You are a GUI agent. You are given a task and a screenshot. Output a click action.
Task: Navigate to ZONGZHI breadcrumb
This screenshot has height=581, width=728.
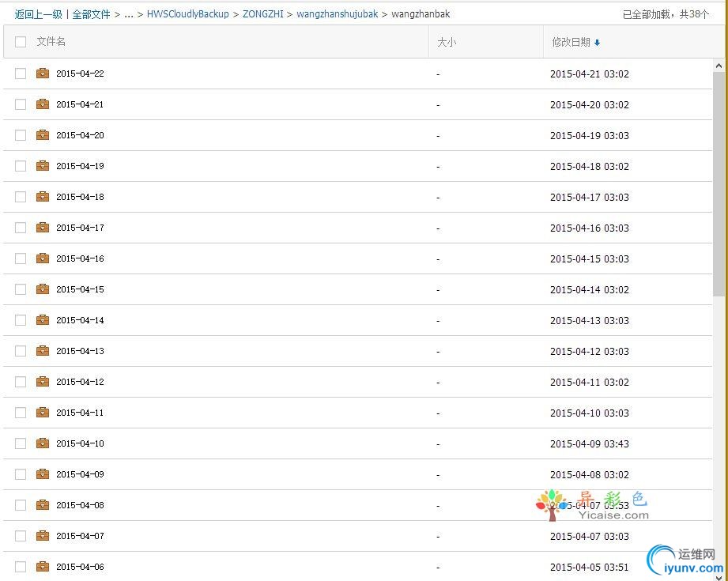click(262, 14)
